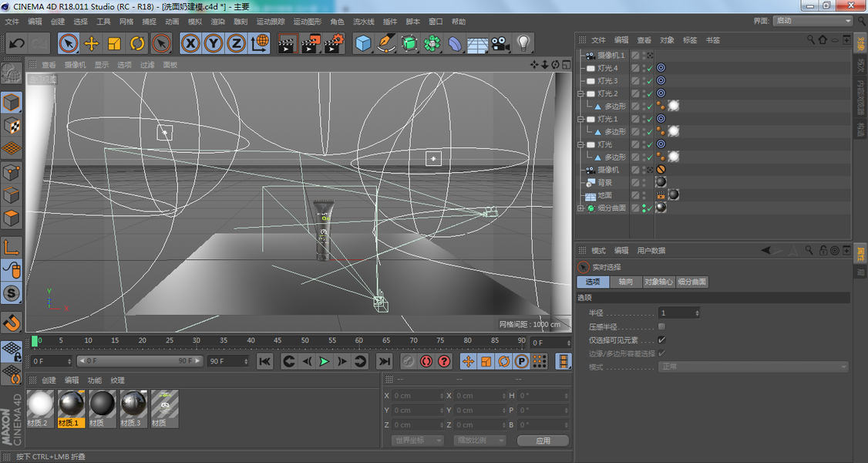868x463 pixels.
Task: Click Render View clapperboard icon
Action: point(288,43)
